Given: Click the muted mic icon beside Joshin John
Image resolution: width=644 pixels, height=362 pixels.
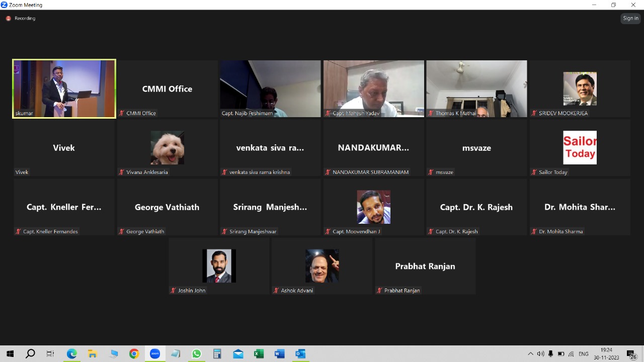Looking at the screenshot, I should coord(173,291).
